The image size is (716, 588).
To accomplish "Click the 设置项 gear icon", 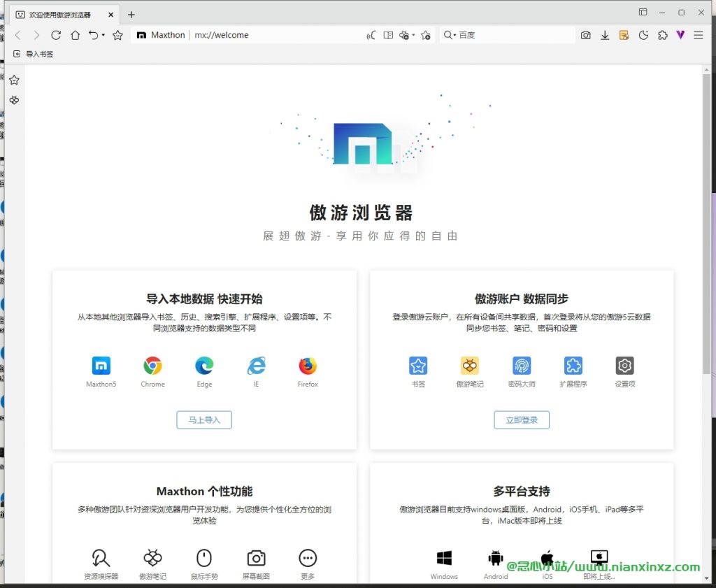I will point(624,366).
